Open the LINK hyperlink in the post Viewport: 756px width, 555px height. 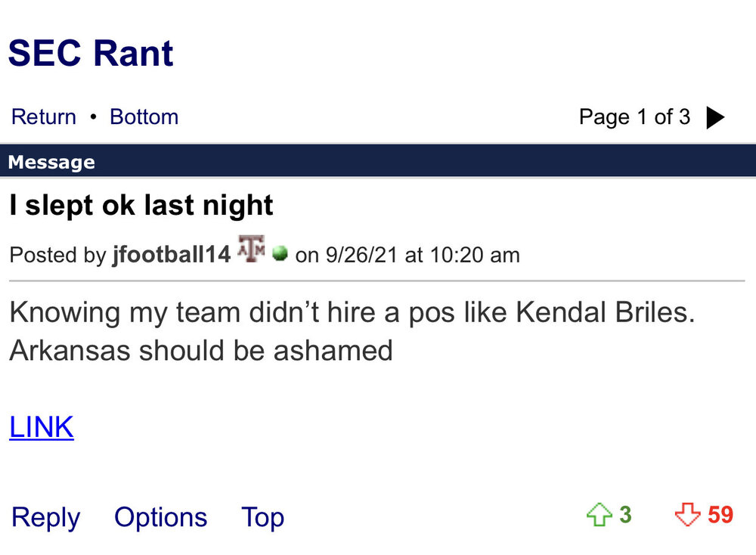point(42,428)
